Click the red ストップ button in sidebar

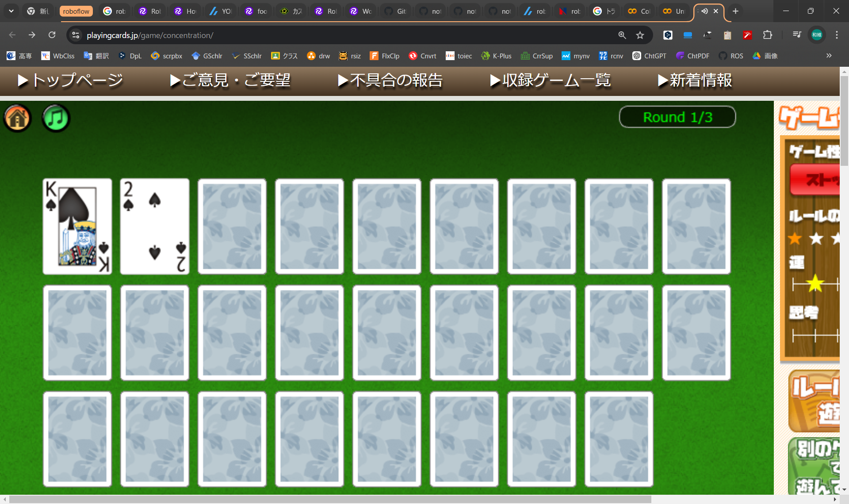coord(815,179)
